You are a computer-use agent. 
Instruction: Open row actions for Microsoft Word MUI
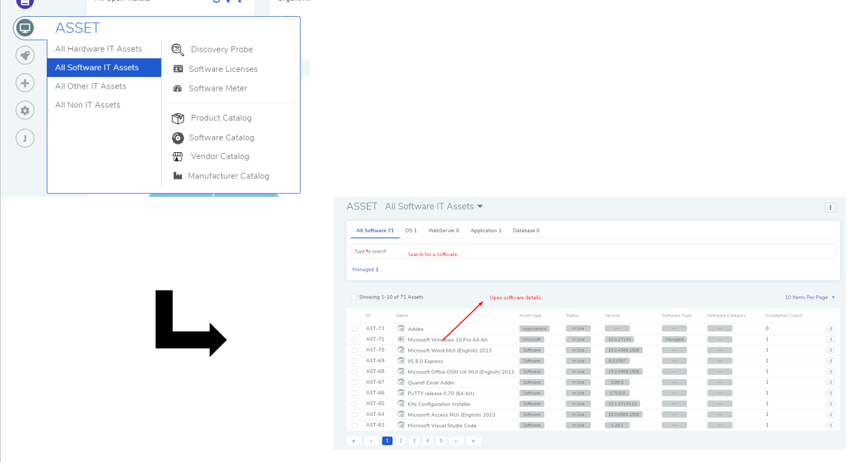coord(830,350)
